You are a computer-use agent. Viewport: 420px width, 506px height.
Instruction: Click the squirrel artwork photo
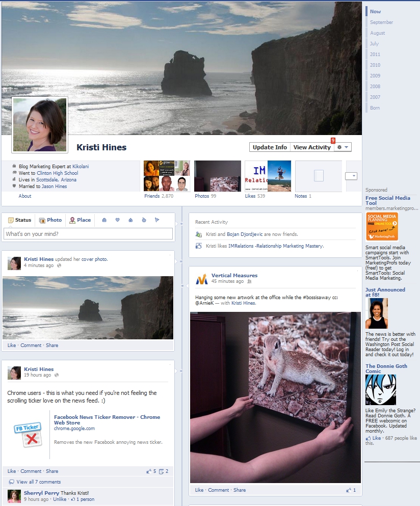click(x=275, y=397)
